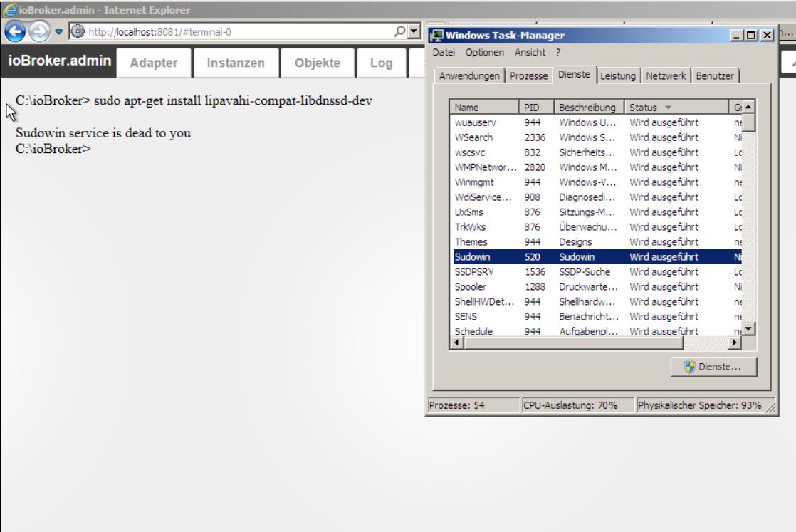The height and width of the screenshot is (532, 796).
Task: Open the Optionen menu
Action: [x=484, y=52]
